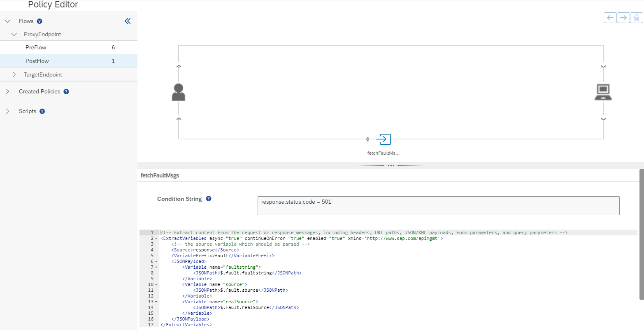The height and width of the screenshot is (330, 644).
Task: Click line number 1 in the code gutter
Action: 152,232
